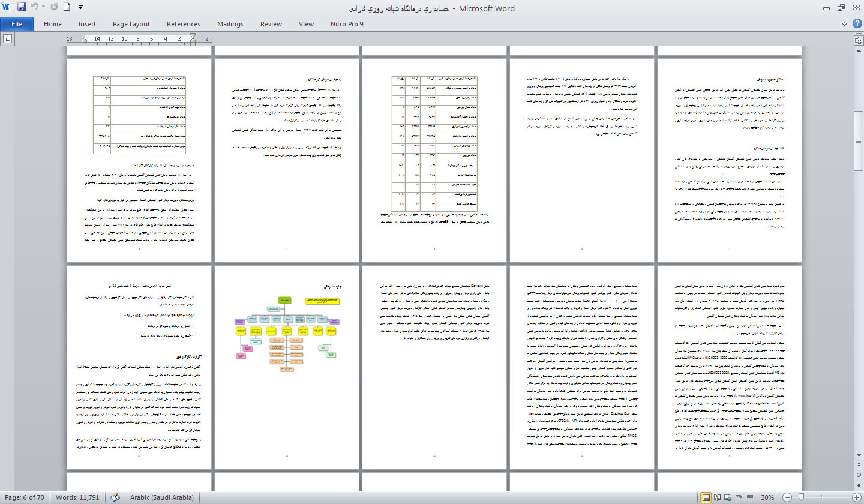Viewport: 864px width, 504px height.
Task: Open the Page Layout tab
Action: pyautogui.click(x=131, y=24)
